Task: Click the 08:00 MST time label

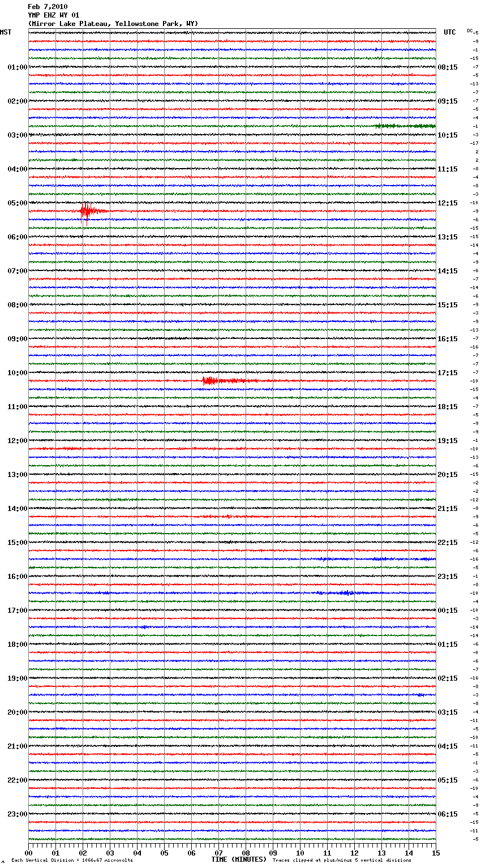Action: 18,305
